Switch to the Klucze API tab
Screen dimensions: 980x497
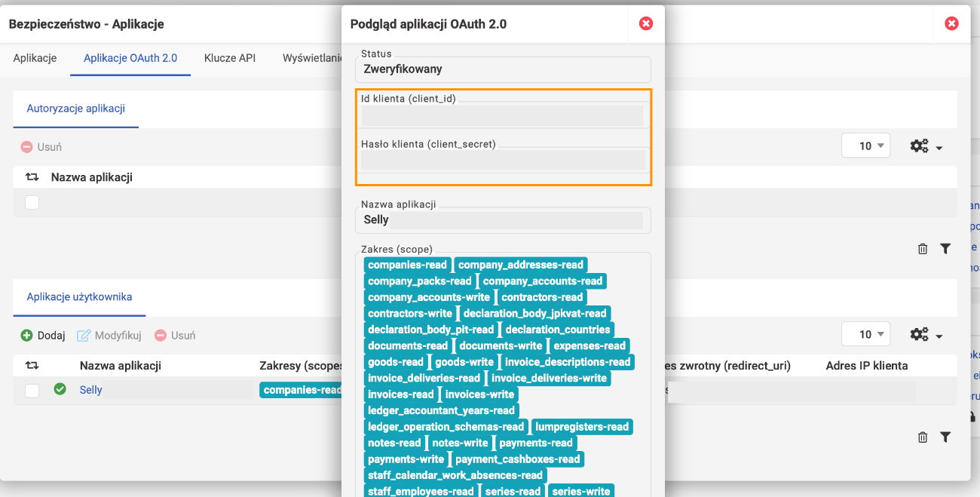click(230, 58)
